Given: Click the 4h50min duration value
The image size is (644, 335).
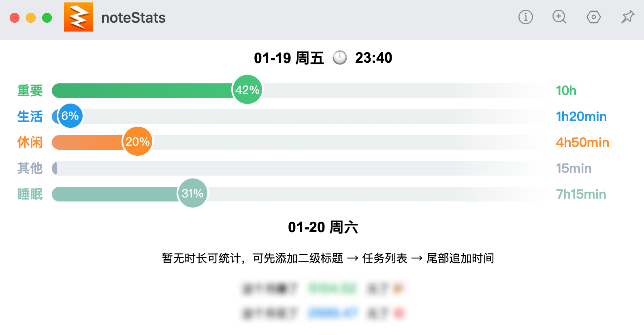Looking at the screenshot, I should pos(582,142).
